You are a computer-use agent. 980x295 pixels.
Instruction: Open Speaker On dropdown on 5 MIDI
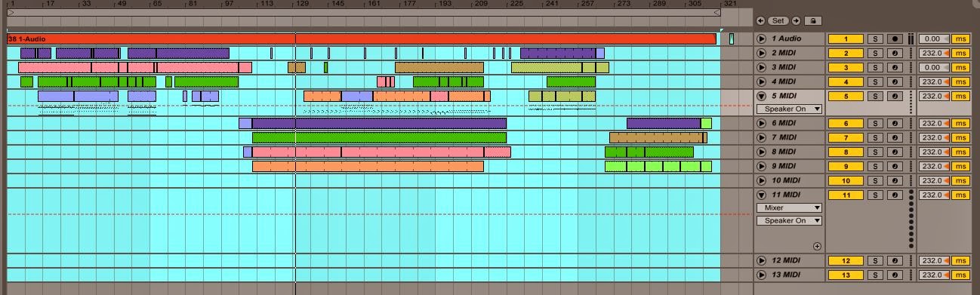coord(789,109)
